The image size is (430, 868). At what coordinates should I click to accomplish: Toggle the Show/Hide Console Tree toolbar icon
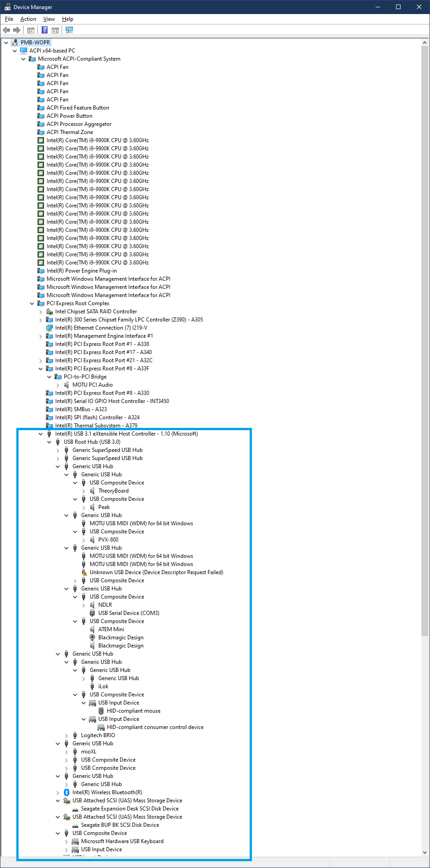[x=31, y=30]
